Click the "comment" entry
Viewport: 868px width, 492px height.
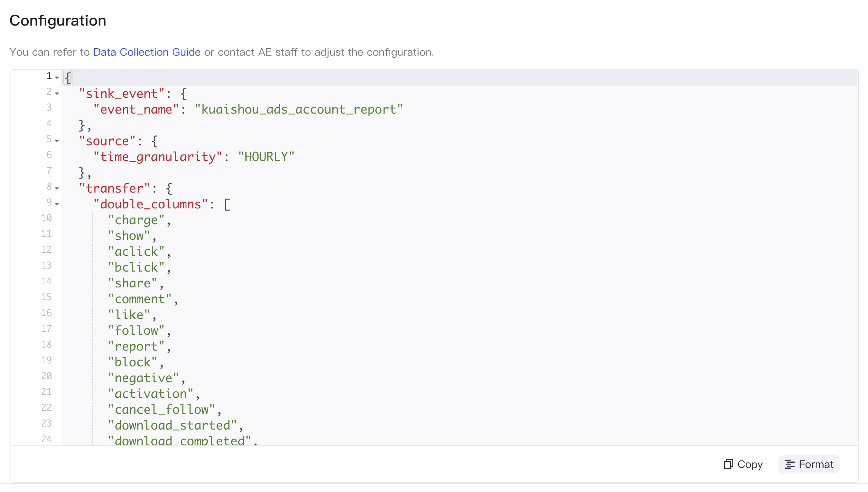140,299
